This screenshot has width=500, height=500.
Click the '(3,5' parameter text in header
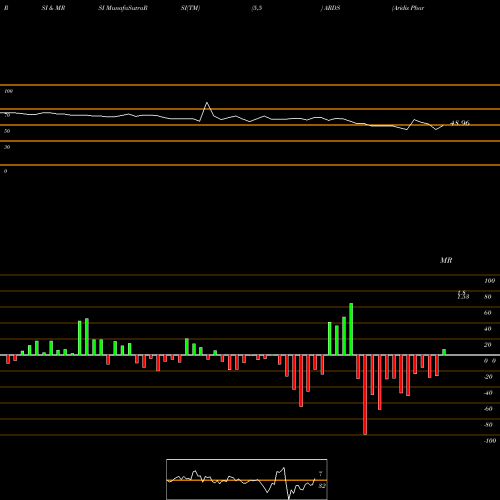(x=257, y=8)
